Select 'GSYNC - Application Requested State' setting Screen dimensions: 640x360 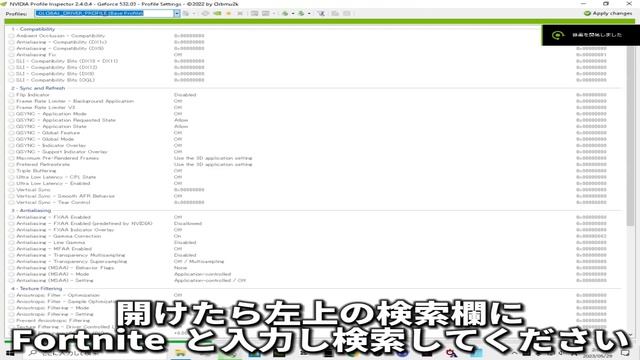tap(66, 120)
